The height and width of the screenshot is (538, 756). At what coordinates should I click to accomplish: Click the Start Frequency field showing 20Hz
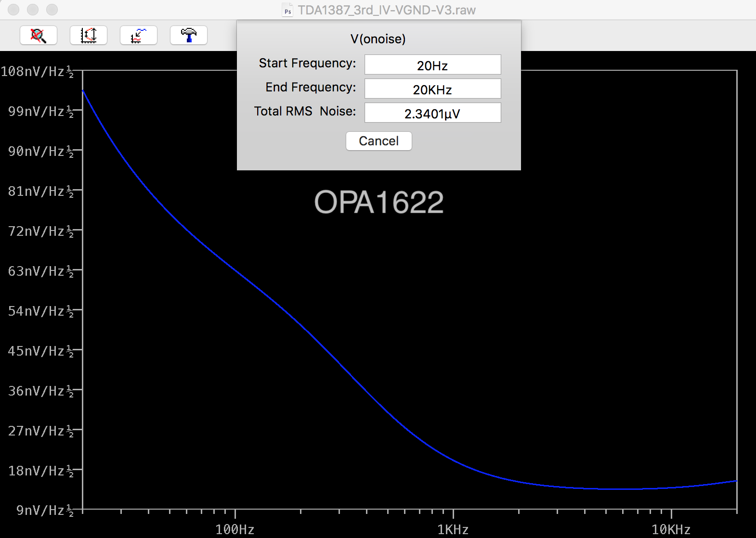coord(433,65)
